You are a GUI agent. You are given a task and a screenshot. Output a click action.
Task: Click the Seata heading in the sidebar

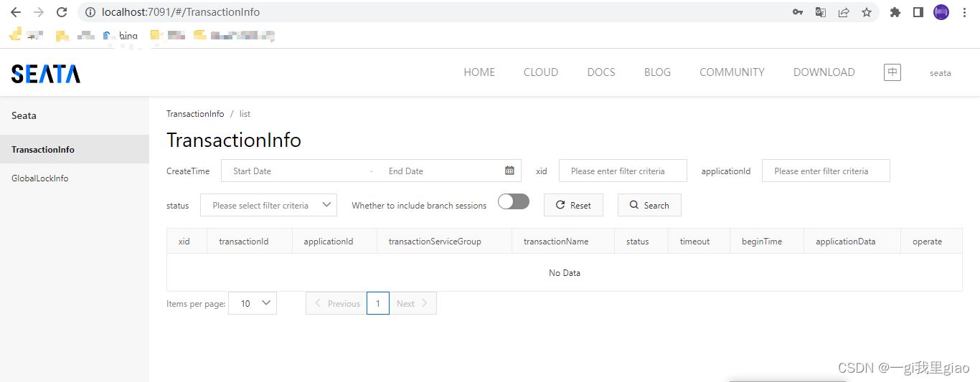[x=24, y=115]
